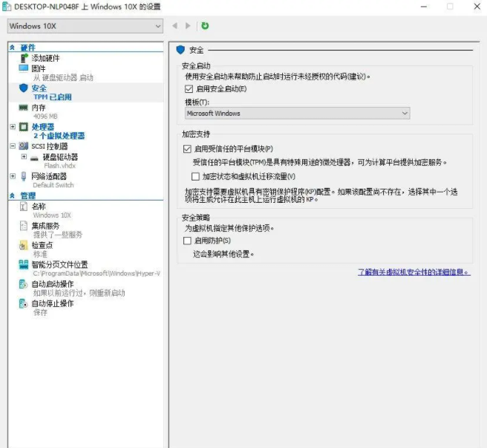Enable the 启用防护 checkbox
This screenshot has width=487, height=448.
[x=187, y=241]
